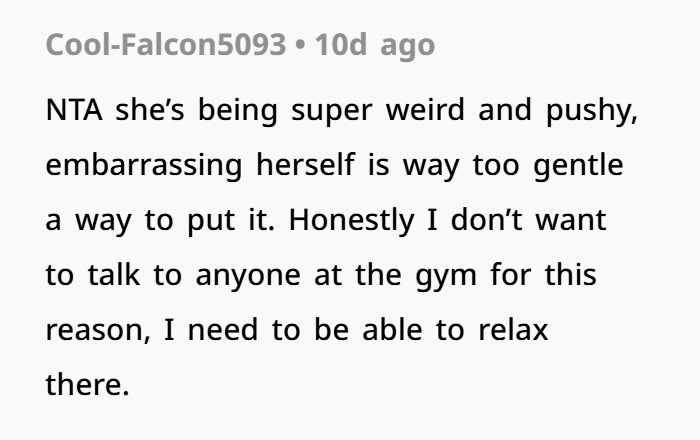Screen dimensions: 700x440
Task: Click the word gentle in the second line
Action: coord(579,166)
